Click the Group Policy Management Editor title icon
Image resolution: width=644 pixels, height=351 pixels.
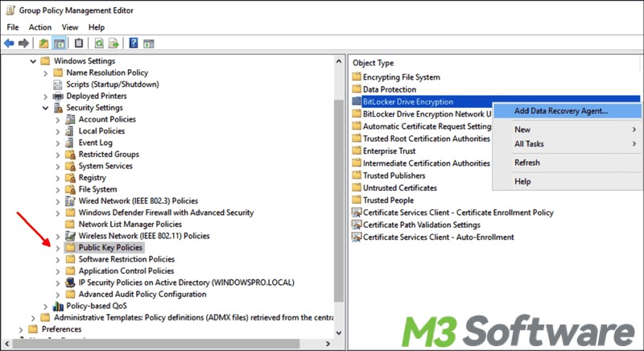10,10
